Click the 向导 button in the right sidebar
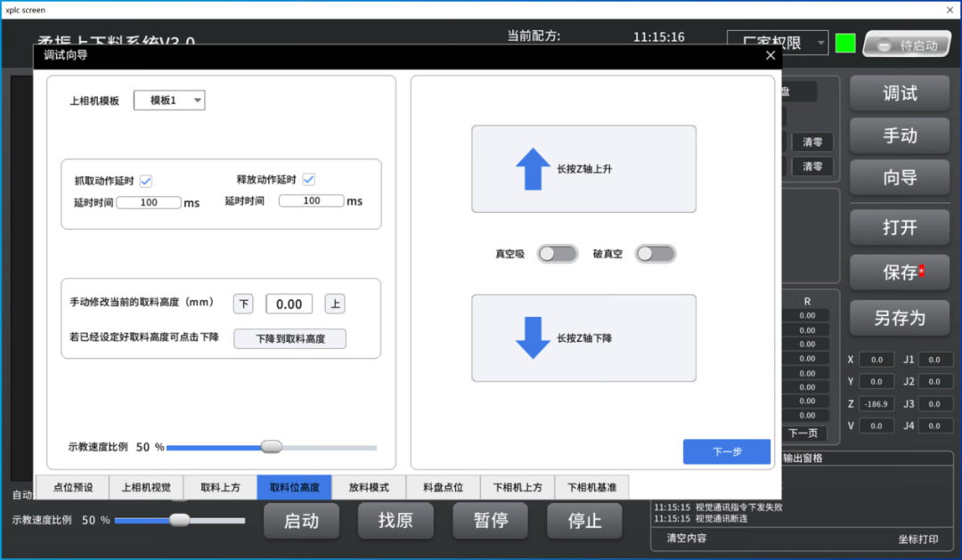 coord(900,178)
